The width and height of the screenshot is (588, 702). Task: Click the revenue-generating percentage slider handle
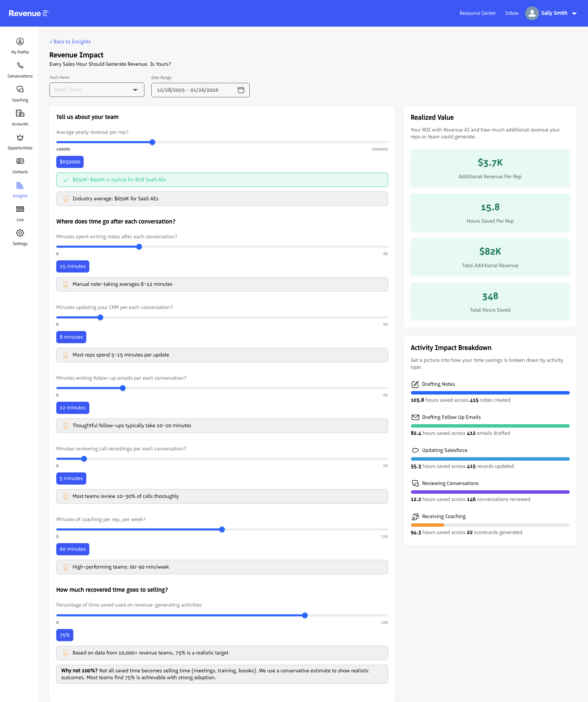coord(305,615)
